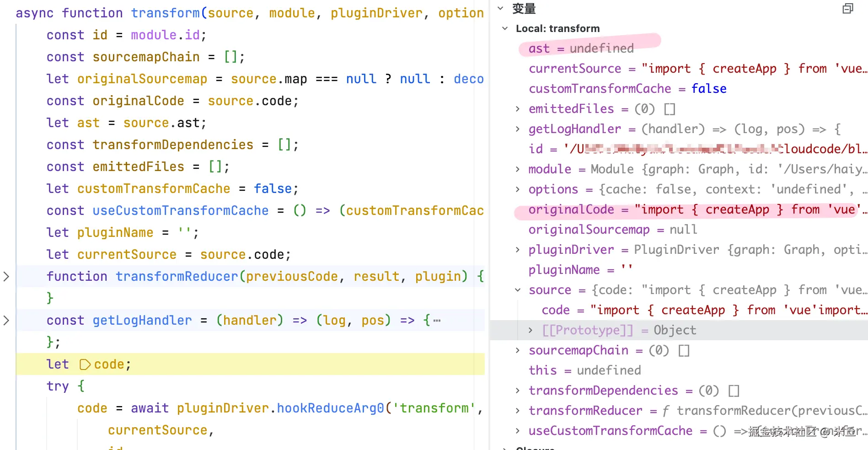Select the currentSource variable row
This screenshot has height=450, width=868.
679,69
